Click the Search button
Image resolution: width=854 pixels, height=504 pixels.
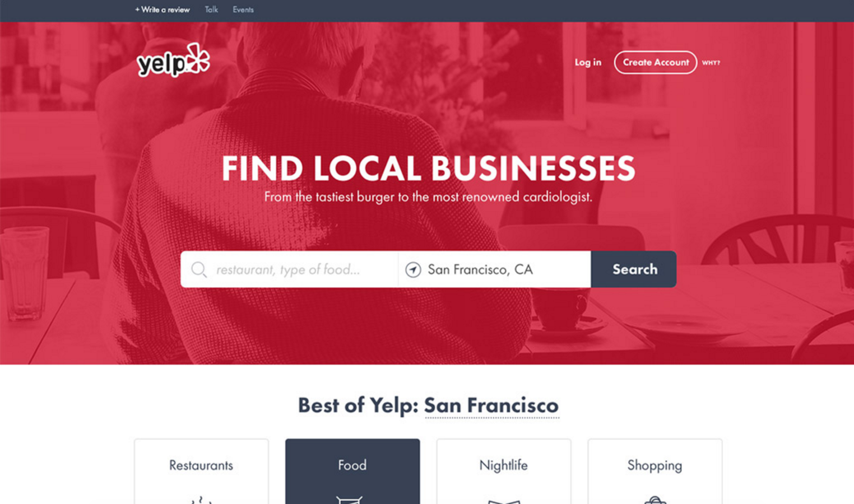pyautogui.click(x=634, y=269)
